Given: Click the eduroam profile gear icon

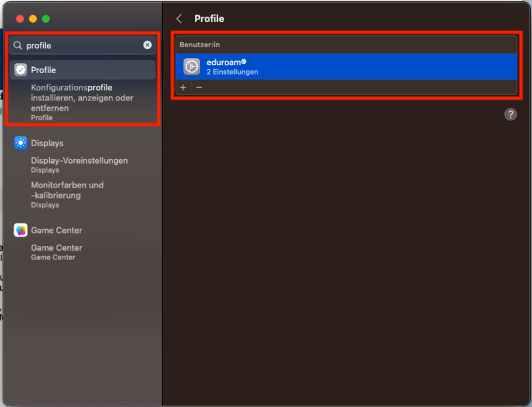Looking at the screenshot, I should (x=192, y=67).
